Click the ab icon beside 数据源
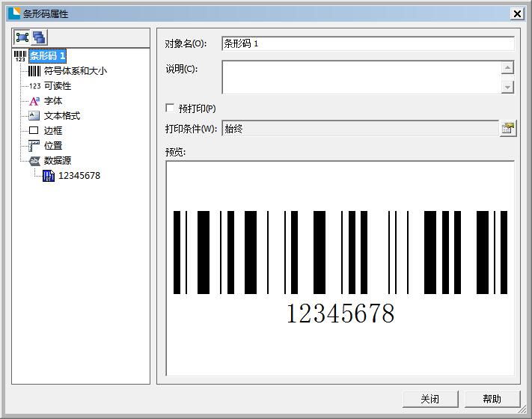This screenshot has width=532, height=419. pos(34,161)
